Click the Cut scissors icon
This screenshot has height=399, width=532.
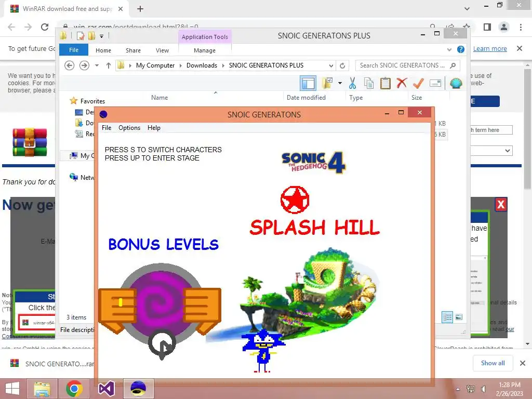[x=353, y=83]
